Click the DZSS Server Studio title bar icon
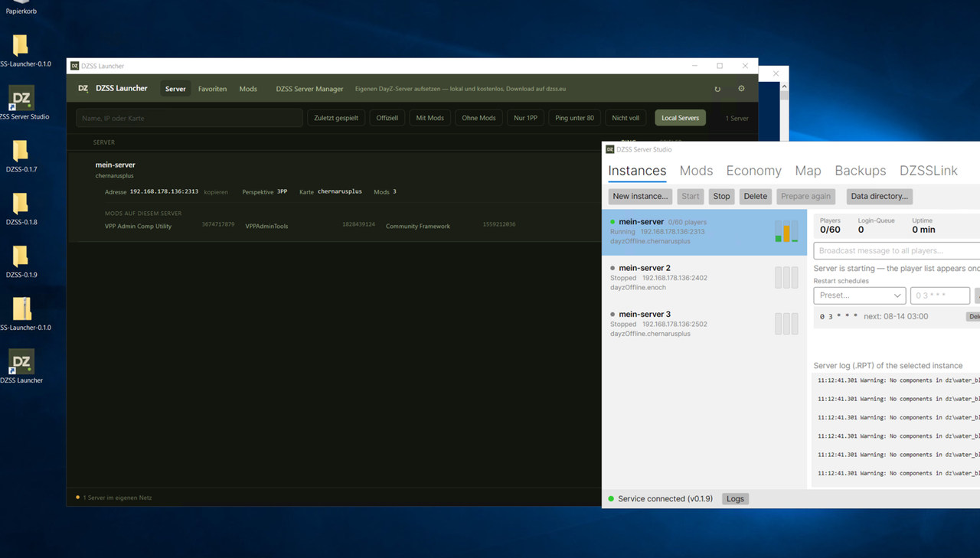This screenshot has width=980, height=558. click(610, 149)
